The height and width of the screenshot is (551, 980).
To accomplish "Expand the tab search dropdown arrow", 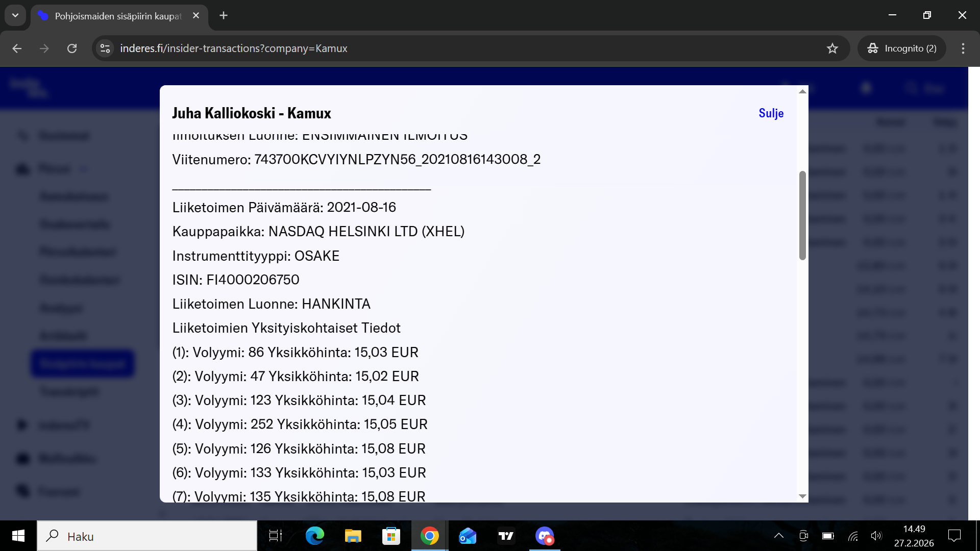I will (15, 15).
